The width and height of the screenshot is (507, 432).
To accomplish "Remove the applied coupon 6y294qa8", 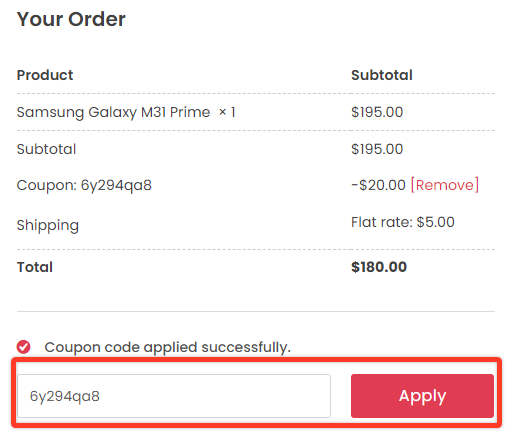I will click(x=445, y=185).
